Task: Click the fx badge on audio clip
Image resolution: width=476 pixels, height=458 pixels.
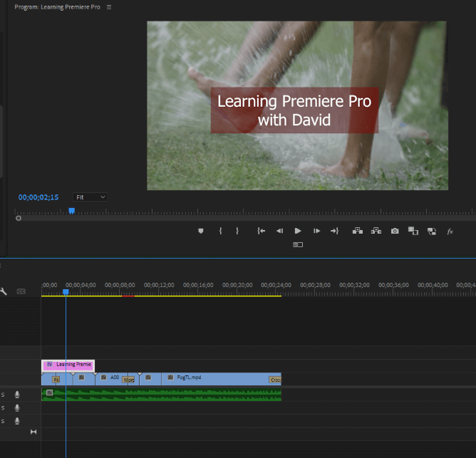Action: pos(50,392)
